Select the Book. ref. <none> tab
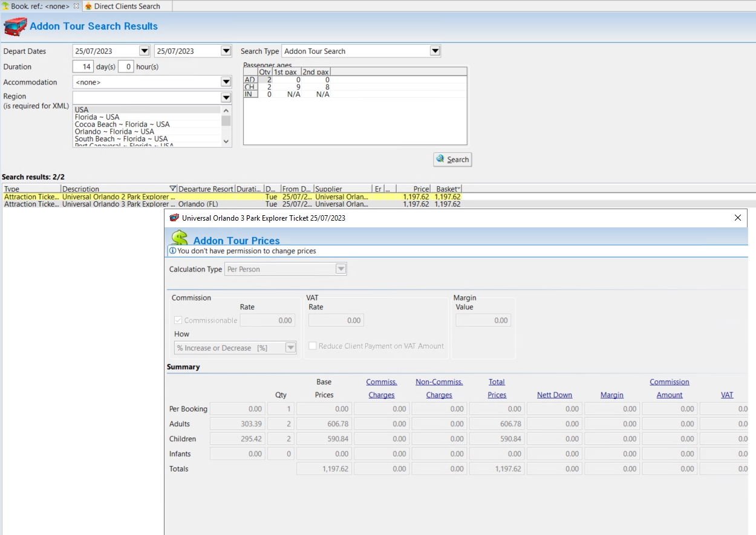Screen dimensions: 756x535 (40, 6)
